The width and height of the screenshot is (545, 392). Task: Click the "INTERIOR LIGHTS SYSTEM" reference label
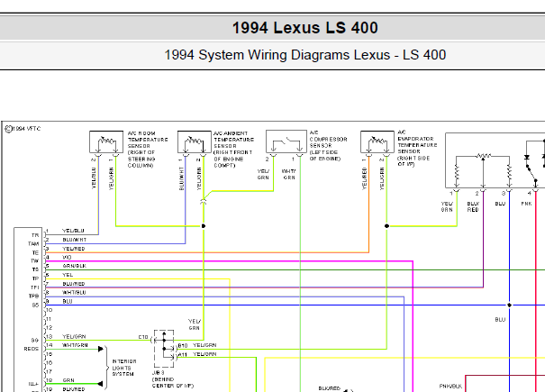(x=124, y=368)
